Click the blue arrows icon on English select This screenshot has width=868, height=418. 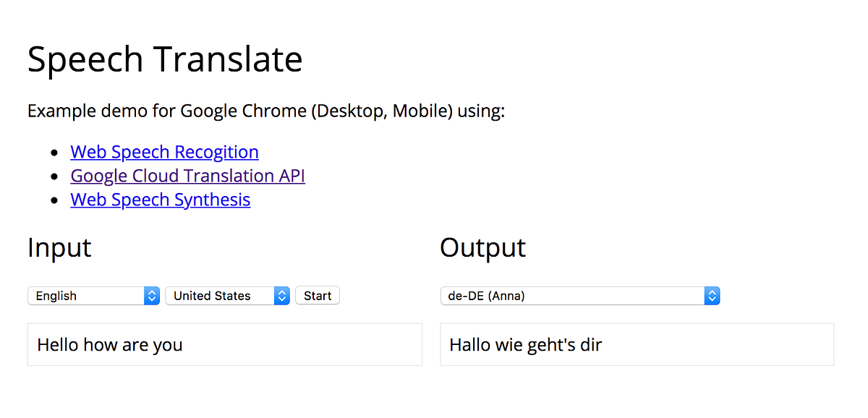point(152,296)
